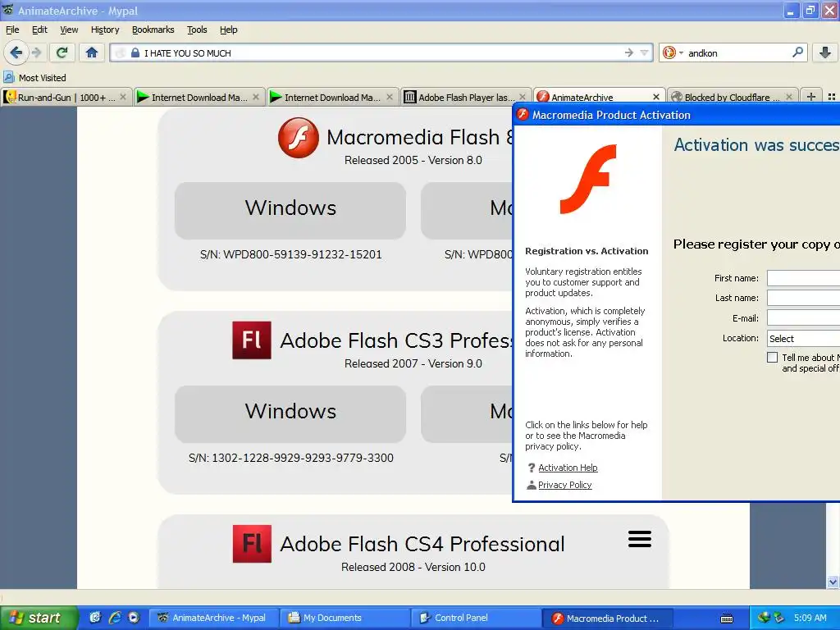Click the First name input field
This screenshot has height=630, width=840.
[804, 278]
